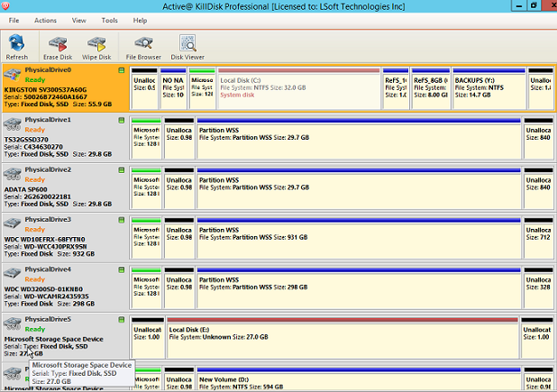Select the PhysicalDrive4 disk icon

[13, 273]
